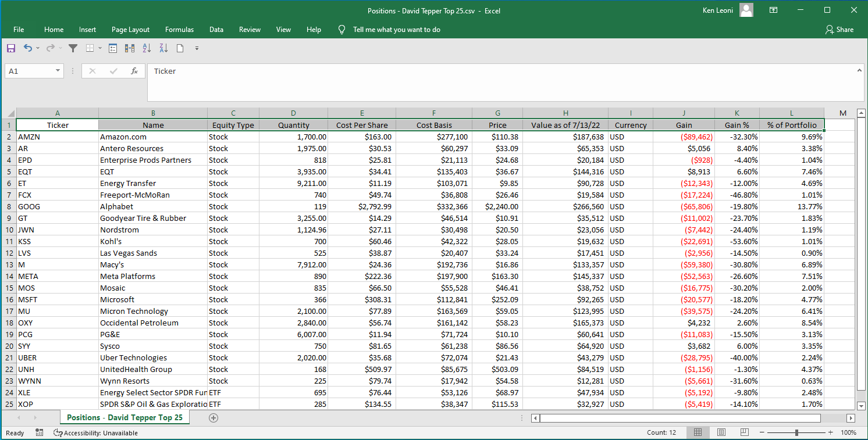Click the formula bar containing Ticker
The image size is (868, 440).
pos(500,82)
